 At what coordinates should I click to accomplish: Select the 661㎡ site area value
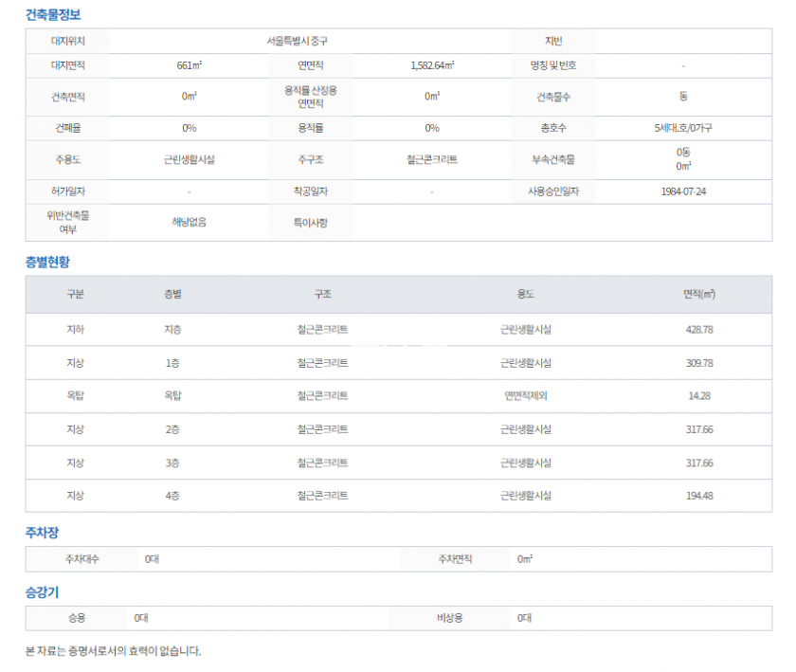click(190, 66)
